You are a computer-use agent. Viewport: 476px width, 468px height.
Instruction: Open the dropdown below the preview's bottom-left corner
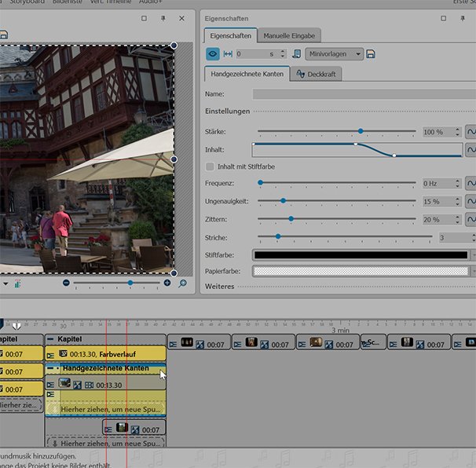5,283
